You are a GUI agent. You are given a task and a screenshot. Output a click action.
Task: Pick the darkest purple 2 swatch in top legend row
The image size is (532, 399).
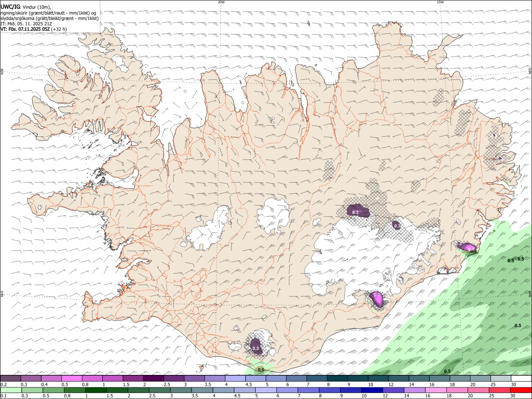[153, 379]
